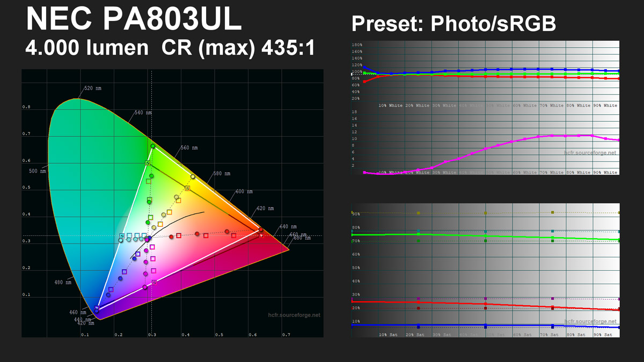Click the 120% label on the RGB chart
The image size is (644, 362).
click(356, 65)
